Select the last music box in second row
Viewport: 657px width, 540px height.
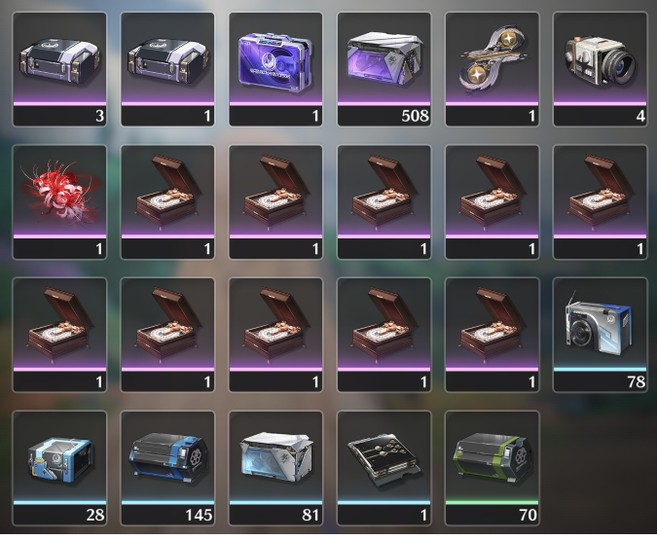tap(600, 202)
